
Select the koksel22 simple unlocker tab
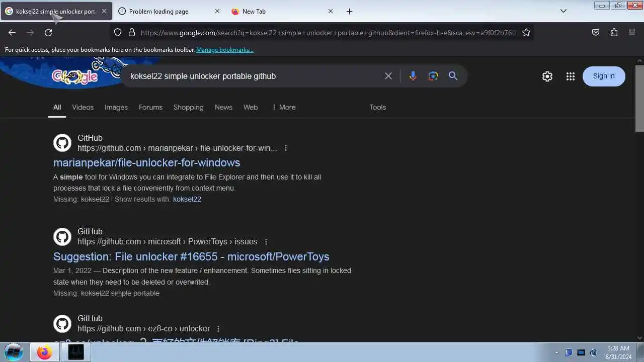tap(56, 11)
